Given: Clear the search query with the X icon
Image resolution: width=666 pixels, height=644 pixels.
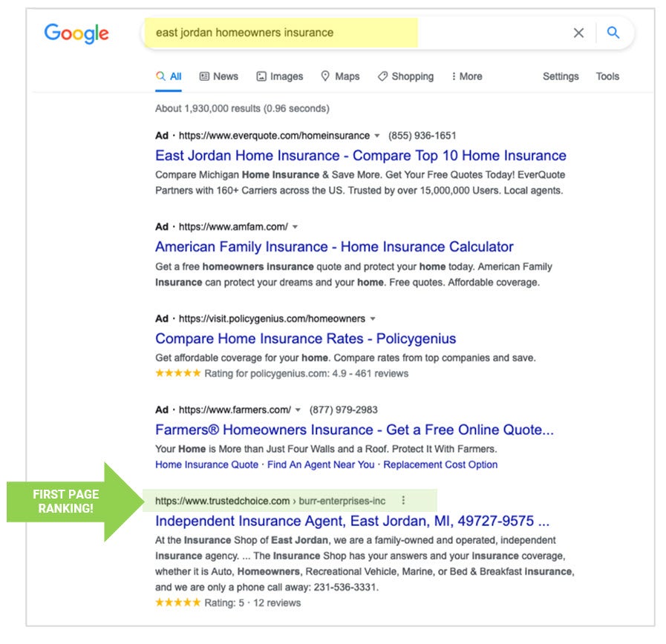Looking at the screenshot, I should click(x=579, y=33).
